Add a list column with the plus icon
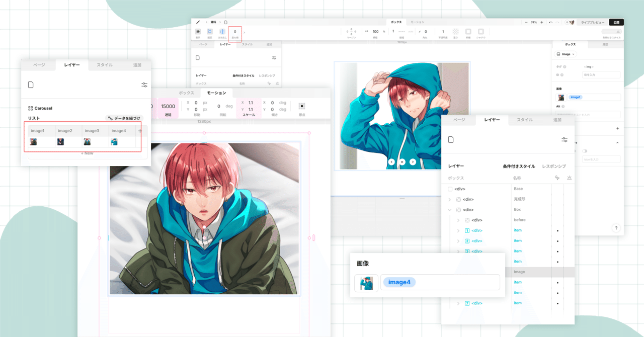 click(x=140, y=131)
